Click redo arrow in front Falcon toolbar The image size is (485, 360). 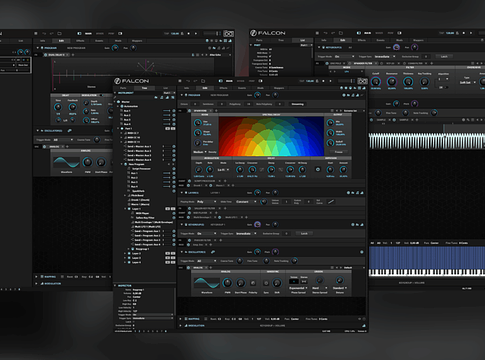point(195,81)
